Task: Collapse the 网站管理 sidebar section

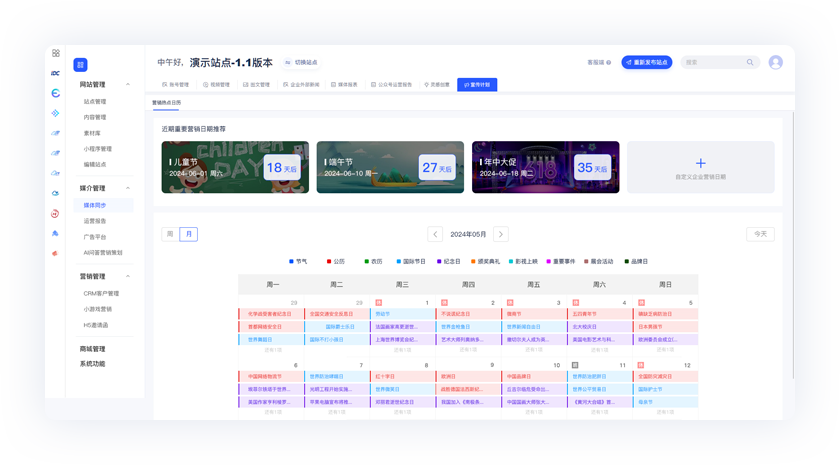Action: point(128,85)
